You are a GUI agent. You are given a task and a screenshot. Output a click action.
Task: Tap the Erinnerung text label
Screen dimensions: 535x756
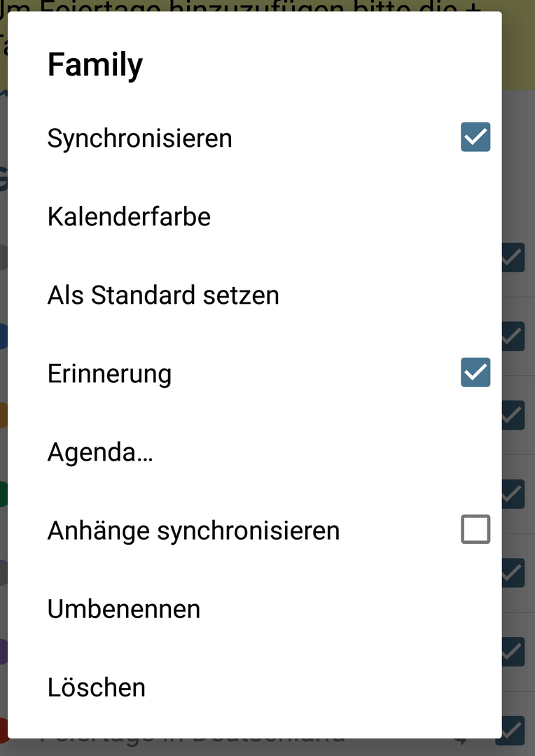click(x=109, y=374)
